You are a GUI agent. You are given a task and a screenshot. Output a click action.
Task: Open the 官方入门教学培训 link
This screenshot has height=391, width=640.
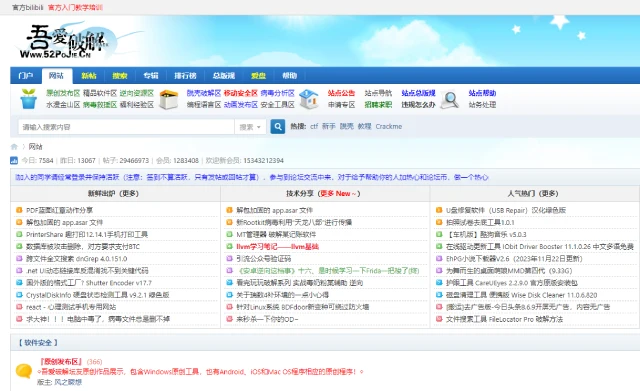click(x=75, y=7)
